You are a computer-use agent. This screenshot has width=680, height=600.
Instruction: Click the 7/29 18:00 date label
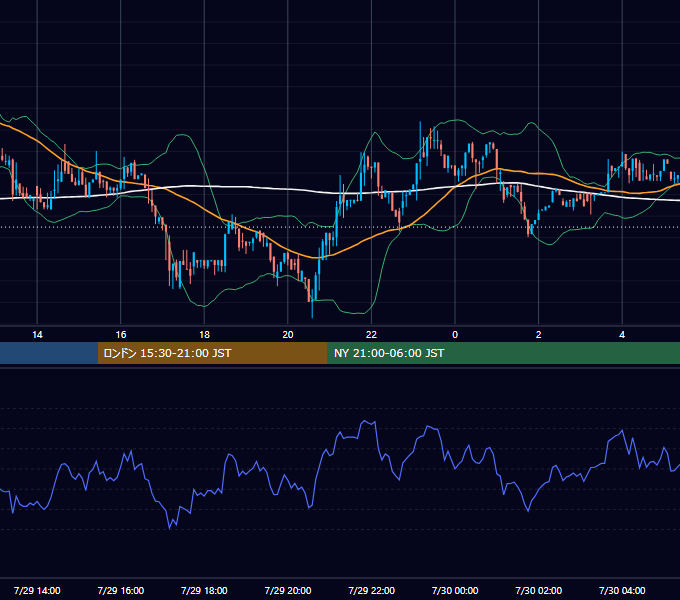(204, 590)
